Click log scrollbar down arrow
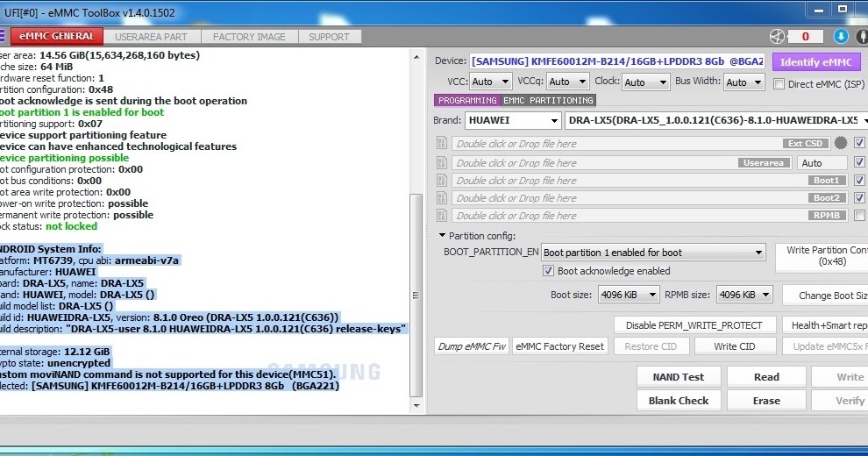 point(416,406)
